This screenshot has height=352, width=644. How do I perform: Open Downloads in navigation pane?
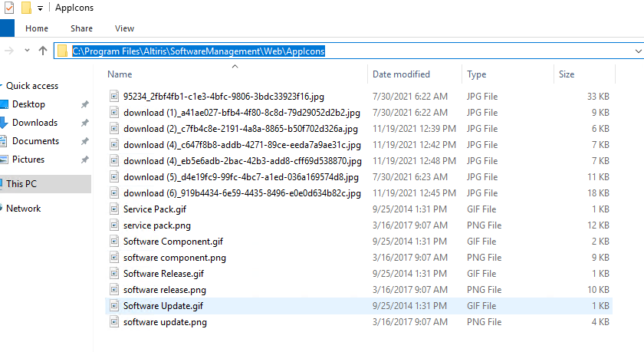pos(35,123)
